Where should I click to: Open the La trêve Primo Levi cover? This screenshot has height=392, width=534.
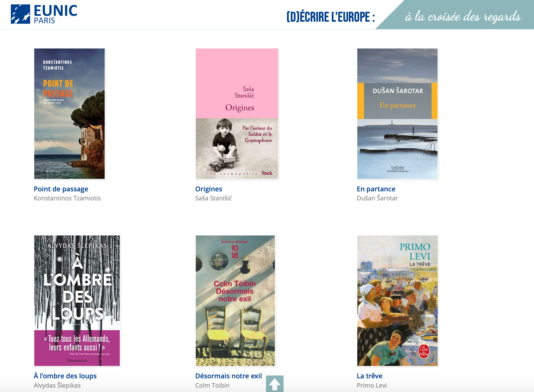coord(397,301)
